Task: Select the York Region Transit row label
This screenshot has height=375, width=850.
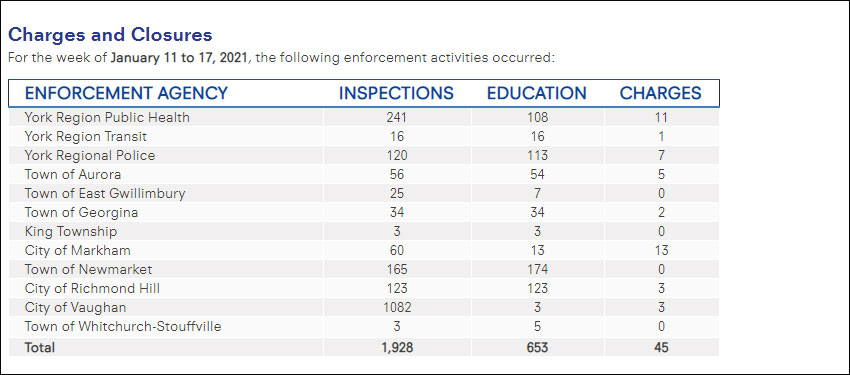Action: (x=86, y=137)
